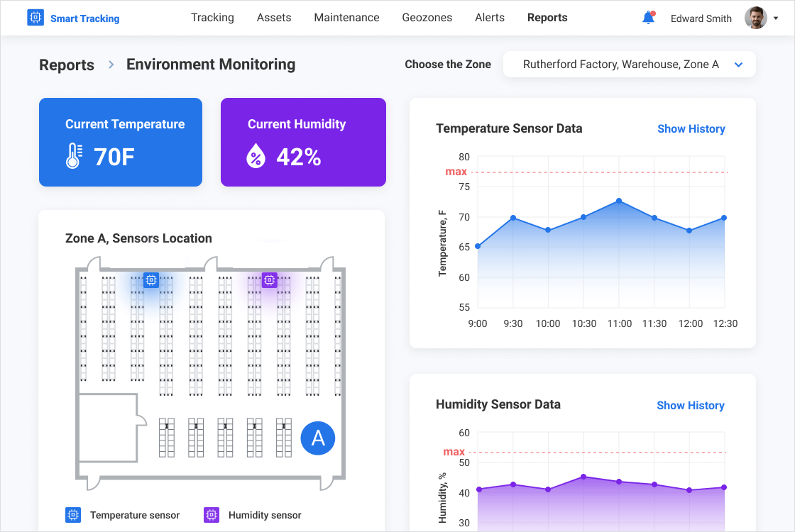Image resolution: width=795 pixels, height=532 pixels.
Task: Go to the Tracking tab
Action: [212, 18]
